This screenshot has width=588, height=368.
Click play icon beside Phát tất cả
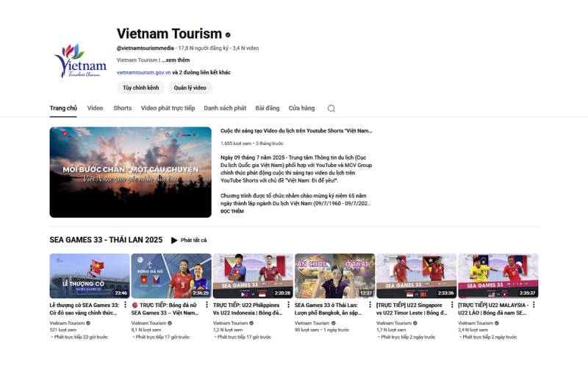(174, 241)
